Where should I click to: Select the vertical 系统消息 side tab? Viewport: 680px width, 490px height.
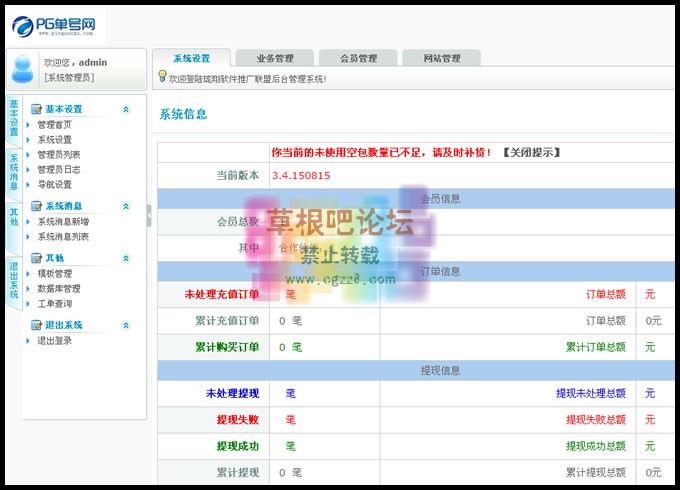(14, 172)
